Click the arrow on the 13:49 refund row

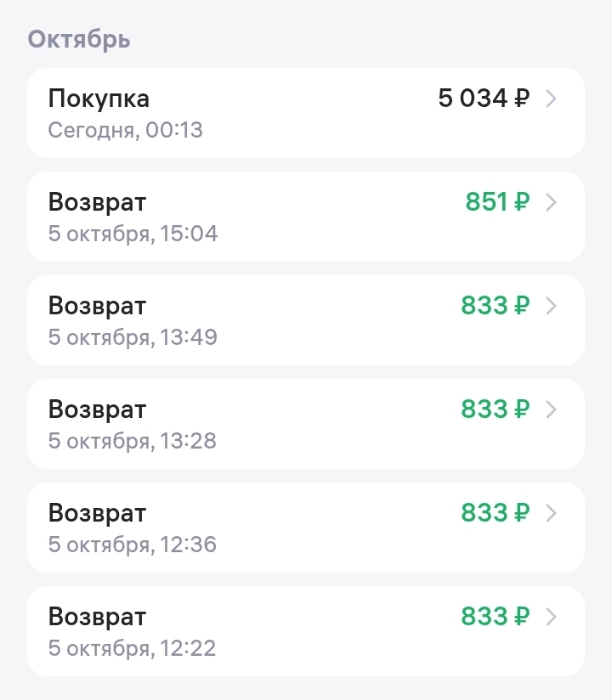tap(551, 306)
